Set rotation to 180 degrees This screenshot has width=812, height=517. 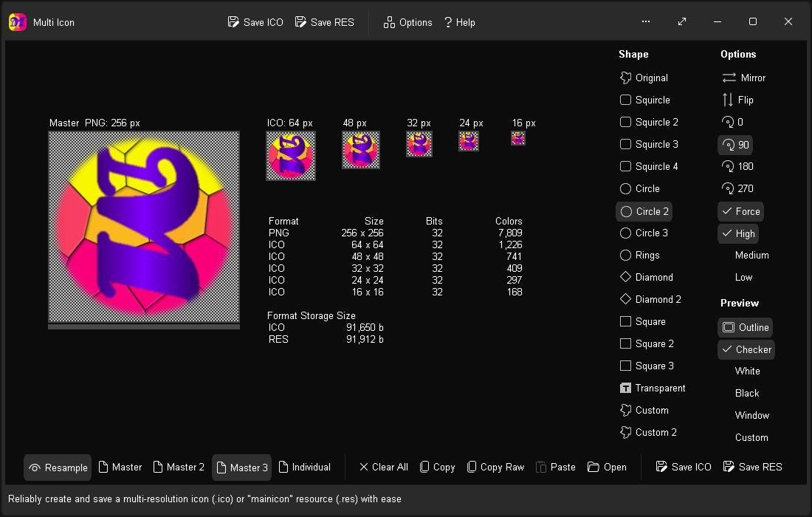pyautogui.click(x=738, y=166)
